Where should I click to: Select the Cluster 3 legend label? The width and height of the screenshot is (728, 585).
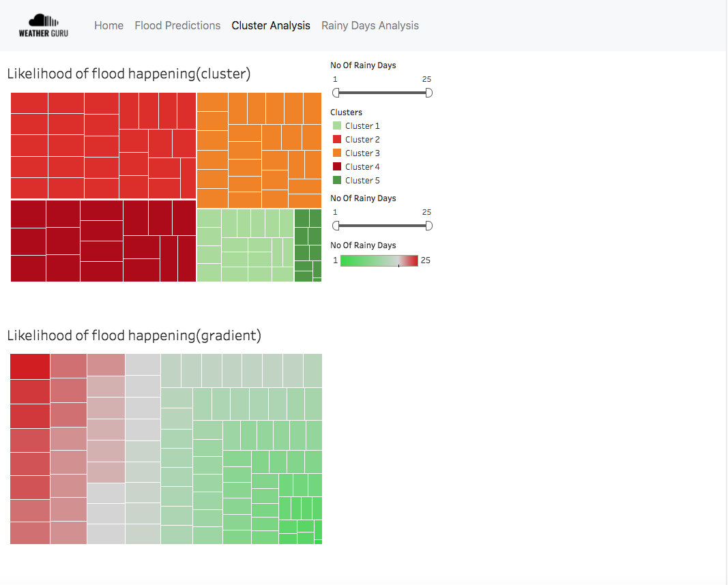[362, 153]
